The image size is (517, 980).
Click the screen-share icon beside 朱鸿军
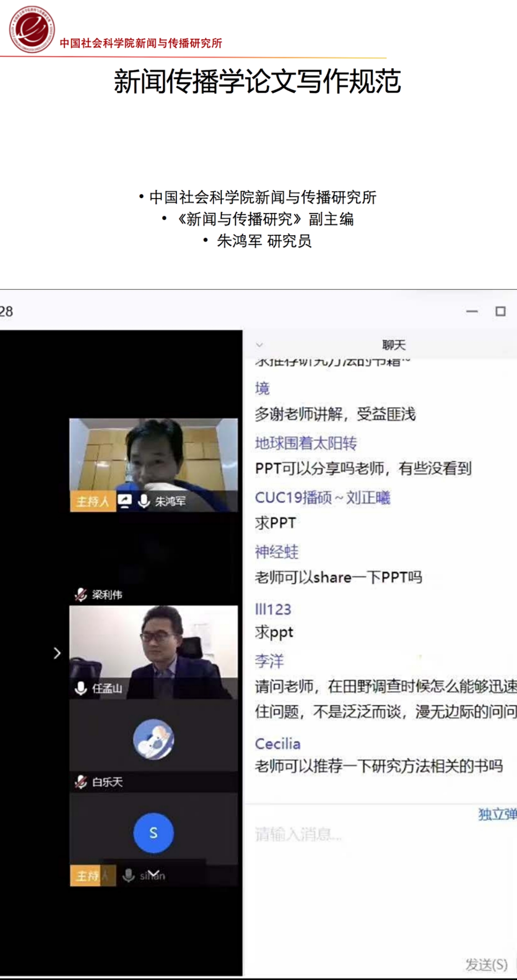tap(124, 501)
